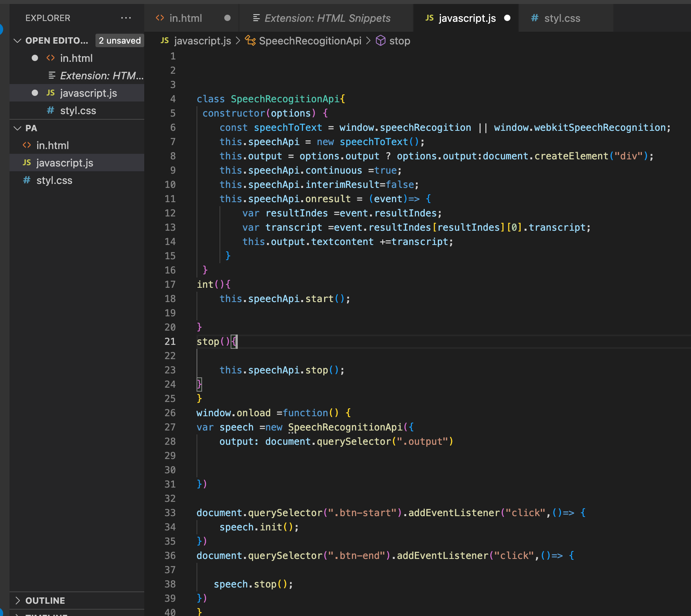The width and height of the screenshot is (691, 616).
Task: Open Explorer more actions ellipsis menu
Action: [x=126, y=18]
